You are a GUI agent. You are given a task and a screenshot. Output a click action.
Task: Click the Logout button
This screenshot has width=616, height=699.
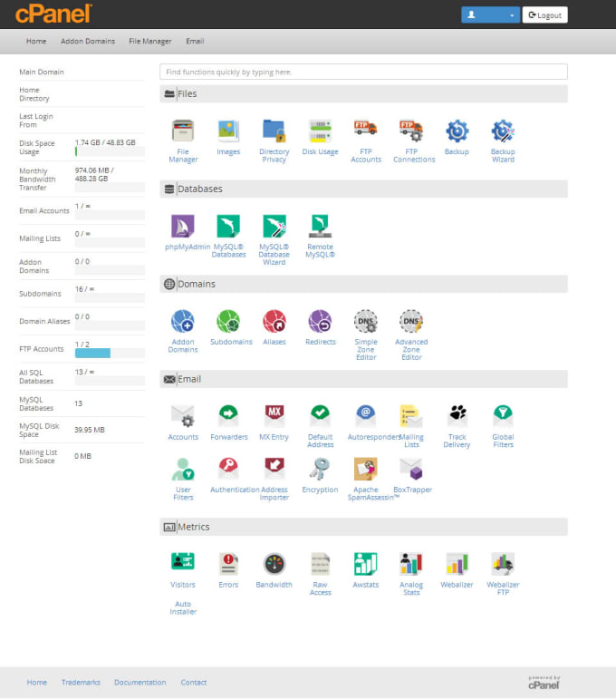pos(544,15)
